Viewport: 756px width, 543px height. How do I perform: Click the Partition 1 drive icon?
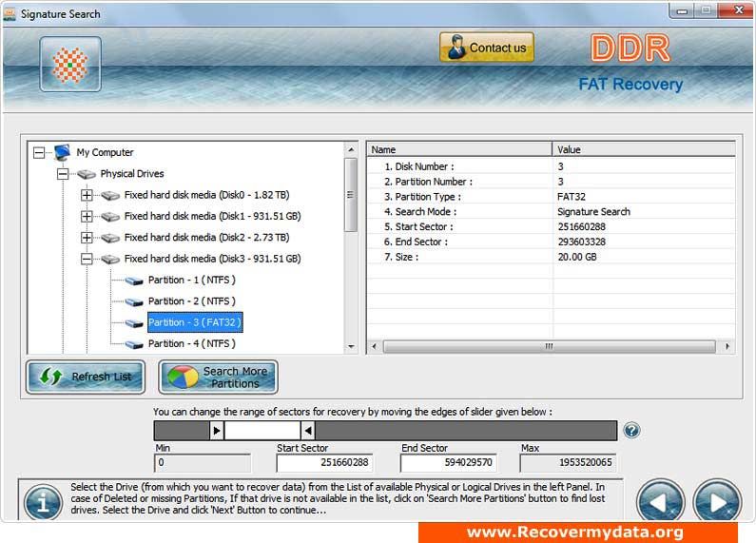[x=134, y=281]
